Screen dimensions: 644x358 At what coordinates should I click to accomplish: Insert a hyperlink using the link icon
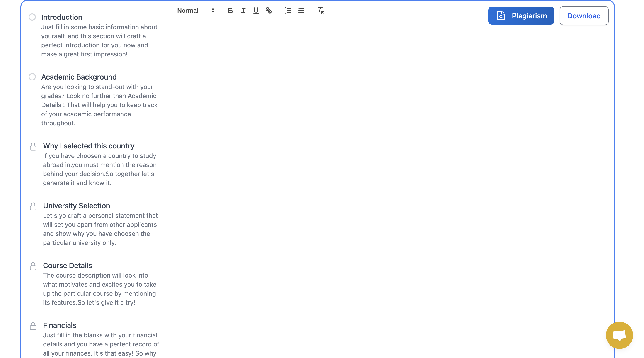click(269, 10)
